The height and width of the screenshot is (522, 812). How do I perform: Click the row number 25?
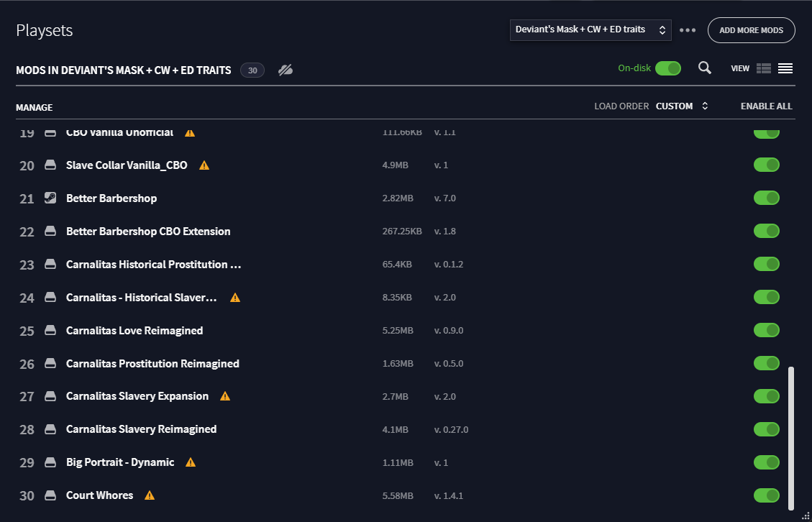tap(27, 331)
